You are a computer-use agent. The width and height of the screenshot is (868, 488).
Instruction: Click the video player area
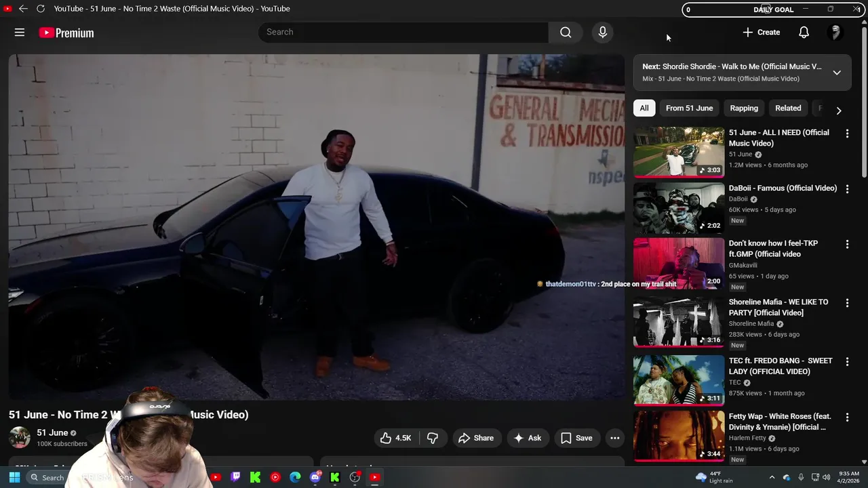pos(316,227)
